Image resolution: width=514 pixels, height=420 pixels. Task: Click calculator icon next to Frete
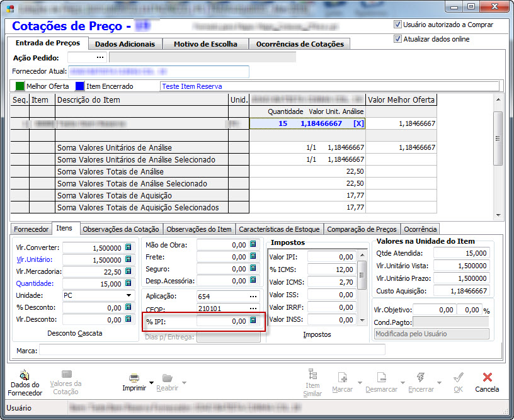click(253, 257)
